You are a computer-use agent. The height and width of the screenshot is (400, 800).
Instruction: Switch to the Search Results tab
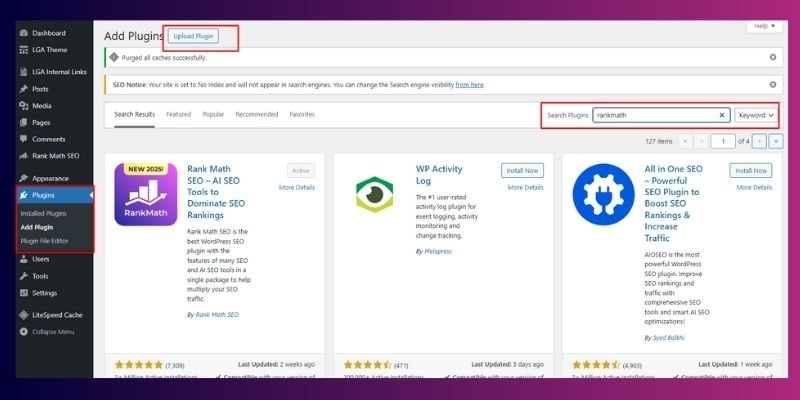click(135, 114)
